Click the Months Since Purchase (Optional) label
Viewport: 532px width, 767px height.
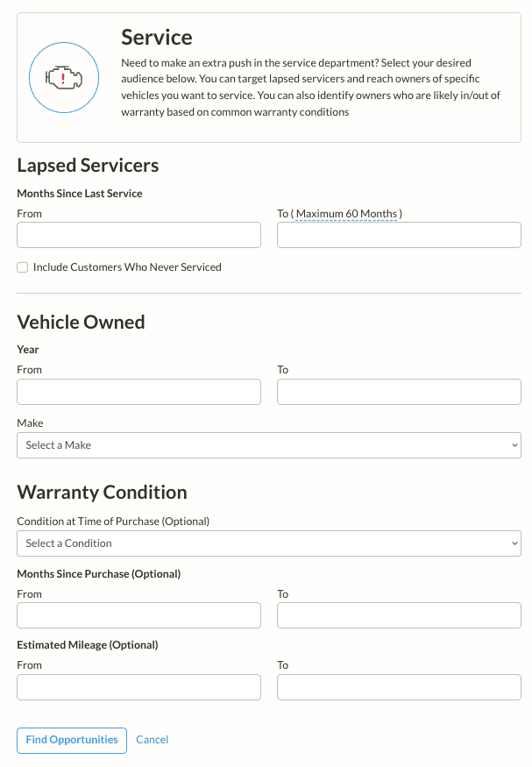tap(99, 574)
